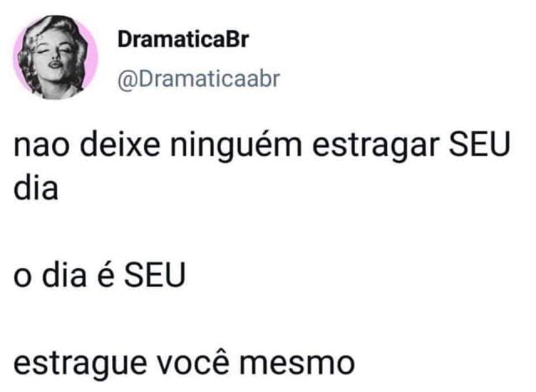Viewport: 536px width, 392px height.
Task: Click the face in the profile picture
Action: click(x=54, y=58)
